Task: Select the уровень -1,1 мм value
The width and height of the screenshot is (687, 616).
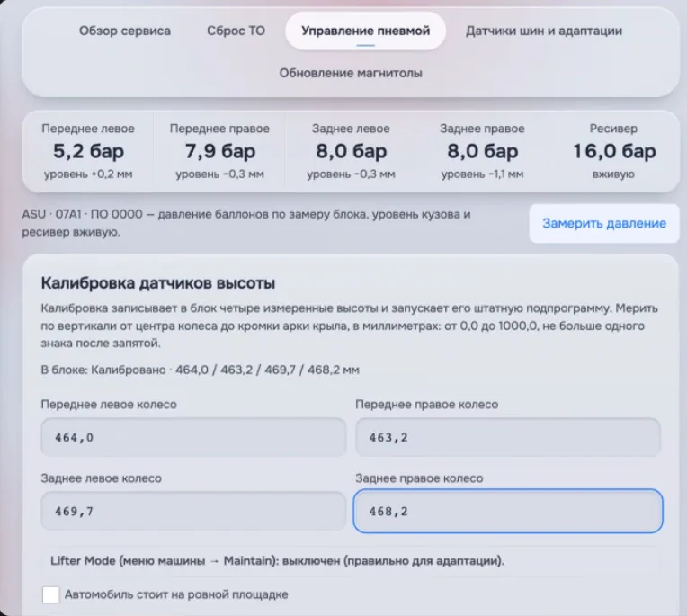Action: pos(482,174)
